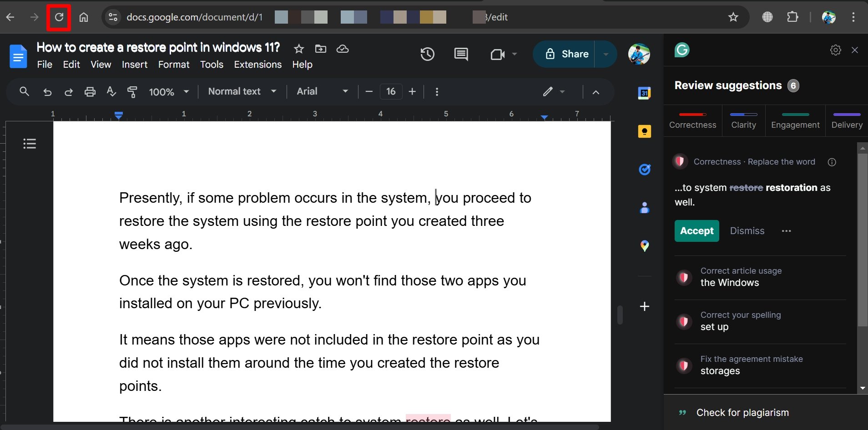Get add-ons with the plus icon
The height and width of the screenshot is (430, 868).
point(644,306)
